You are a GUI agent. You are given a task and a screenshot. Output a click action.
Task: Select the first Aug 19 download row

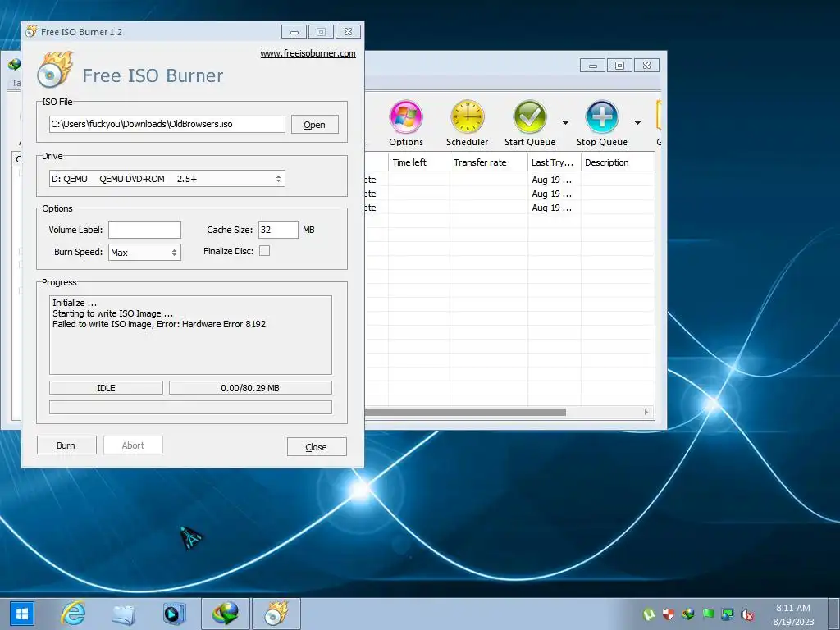[509, 180]
